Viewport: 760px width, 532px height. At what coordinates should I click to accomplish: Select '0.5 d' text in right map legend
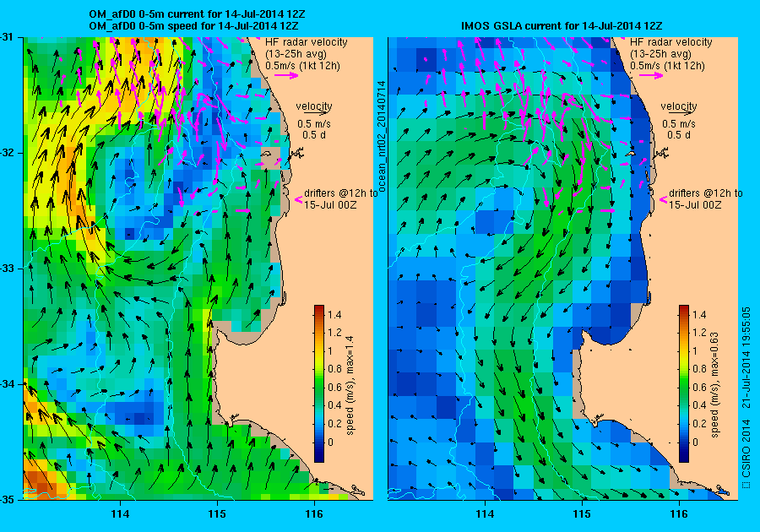coord(679,135)
